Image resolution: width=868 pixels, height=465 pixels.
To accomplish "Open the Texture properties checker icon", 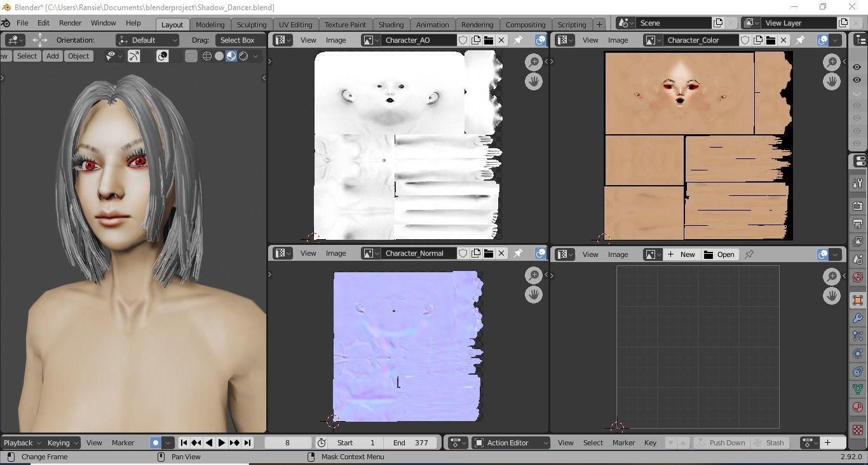I will click(x=858, y=430).
